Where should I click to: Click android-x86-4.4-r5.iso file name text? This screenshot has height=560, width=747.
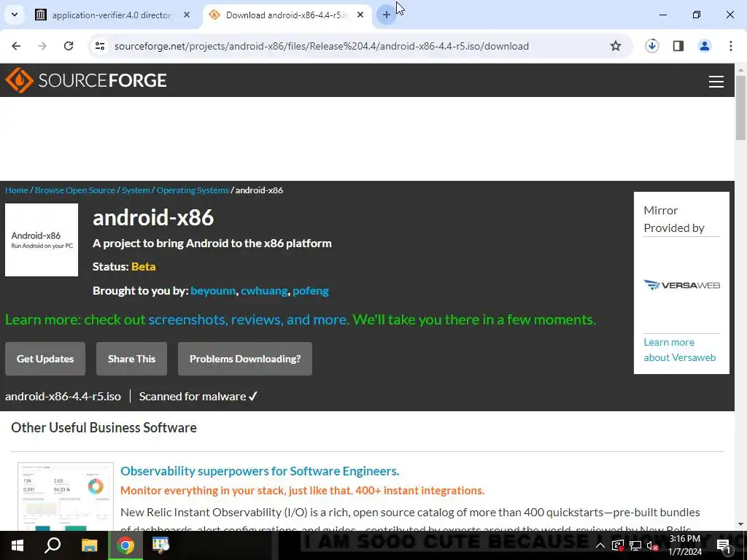(63, 396)
